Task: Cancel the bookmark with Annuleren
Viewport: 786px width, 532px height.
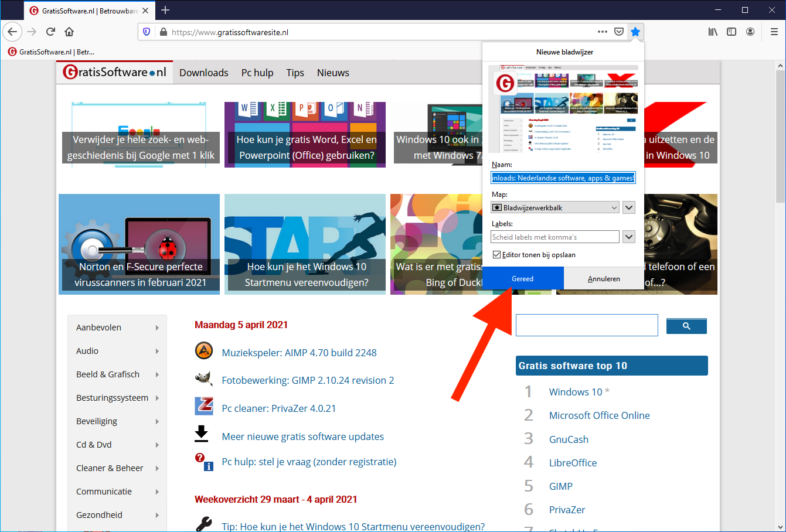Action: click(604, 278)
